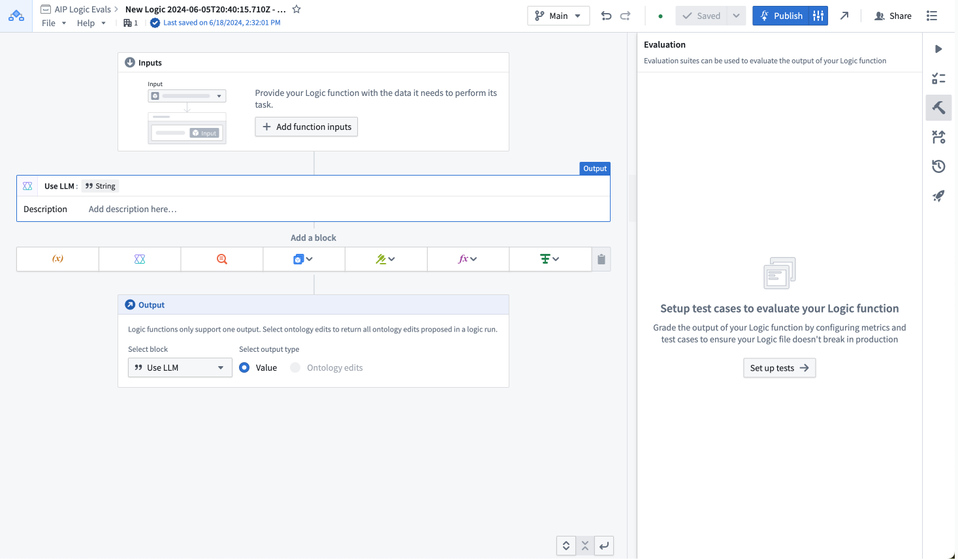Click the Share button
This screenshot has width=958, height=560.
tap(893, 16)
